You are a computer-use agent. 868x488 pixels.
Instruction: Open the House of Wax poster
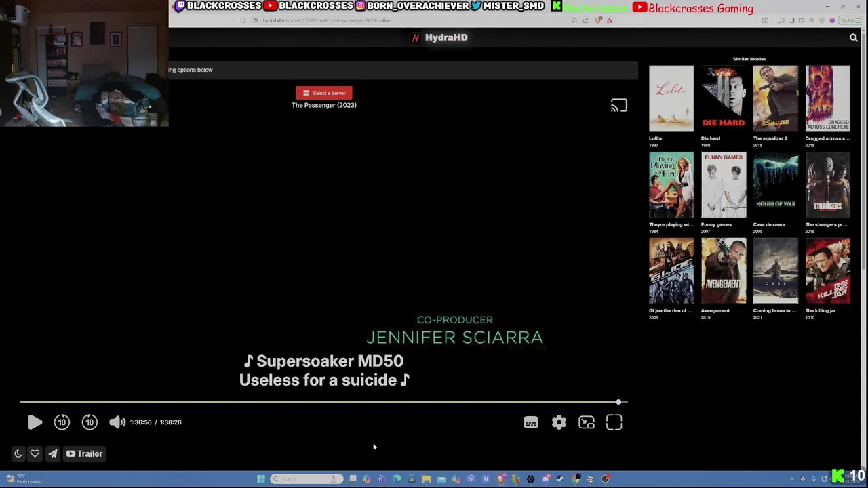click(x=776, y=185)
